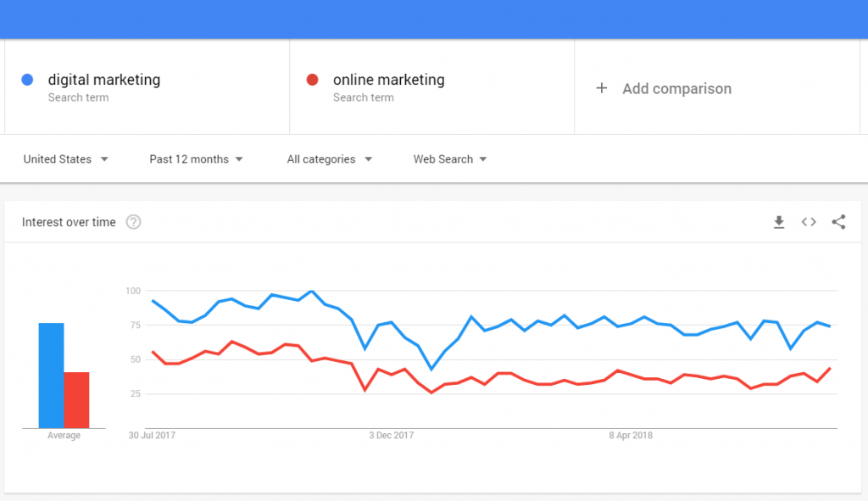Click the 3 Dec 2017 axis label
Viewport: 868px width, 501px height.
pyautogui.click(x=391, y=435)
